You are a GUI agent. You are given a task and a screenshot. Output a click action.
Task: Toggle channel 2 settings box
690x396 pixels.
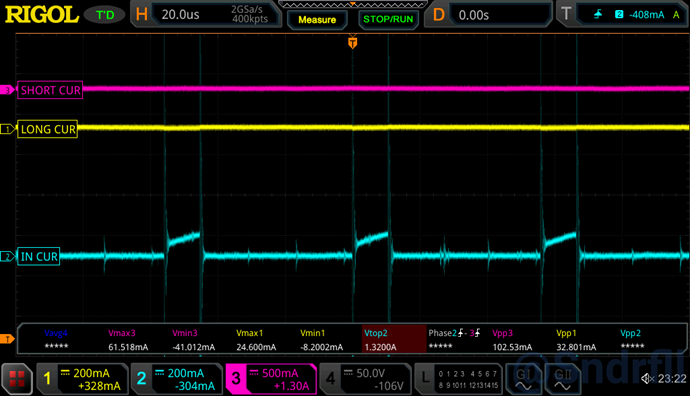(x=176, y=379)
